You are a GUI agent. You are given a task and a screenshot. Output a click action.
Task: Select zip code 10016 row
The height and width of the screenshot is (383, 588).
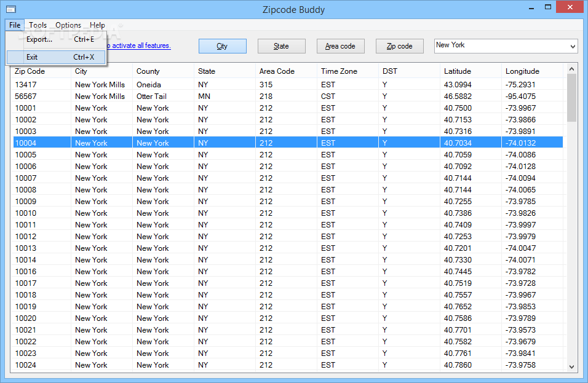click(288, 271)
